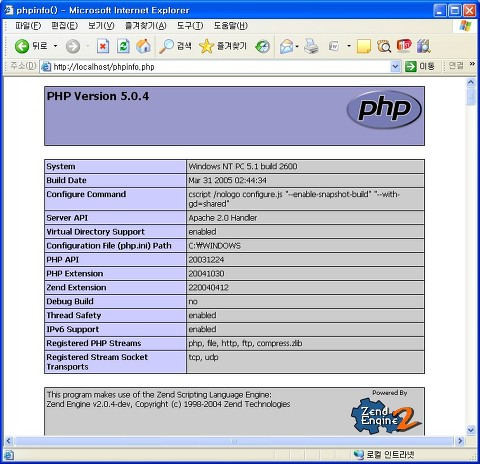Expand the Back button history dropdown
The height and width of the screenshot is (464, 480).
click(x=55, y=46)
